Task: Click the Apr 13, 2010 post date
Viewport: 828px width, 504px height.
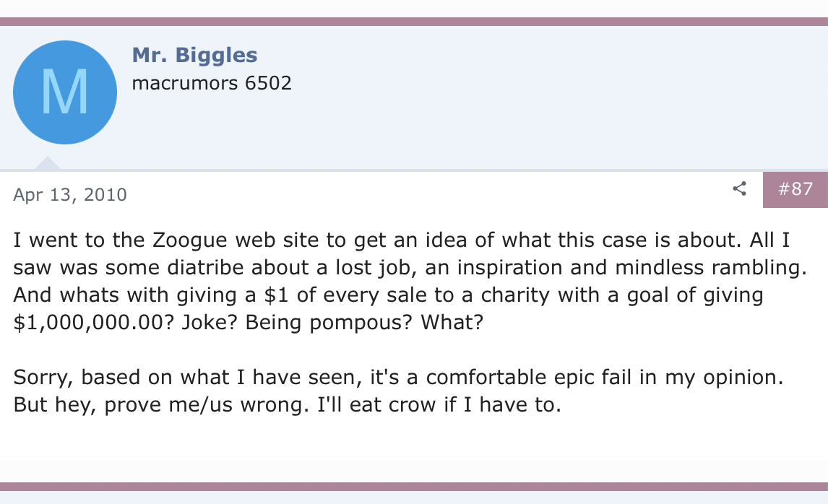Action: coord(70,194)
